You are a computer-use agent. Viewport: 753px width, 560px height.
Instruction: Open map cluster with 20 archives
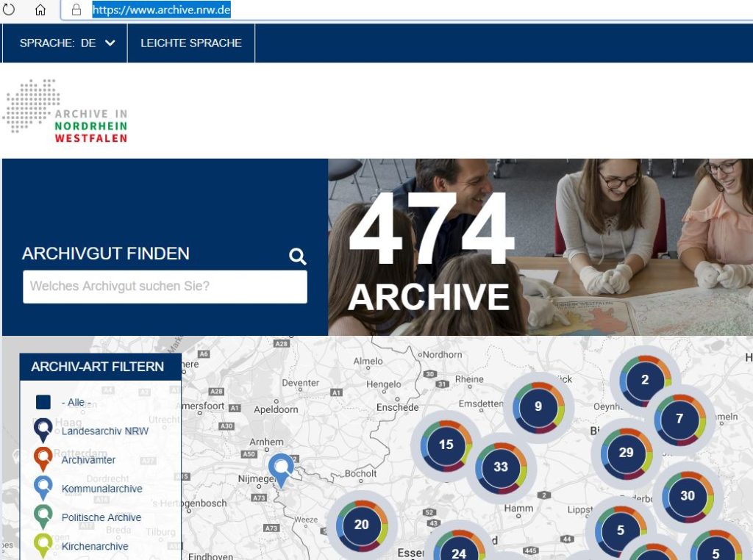point(362,525)
